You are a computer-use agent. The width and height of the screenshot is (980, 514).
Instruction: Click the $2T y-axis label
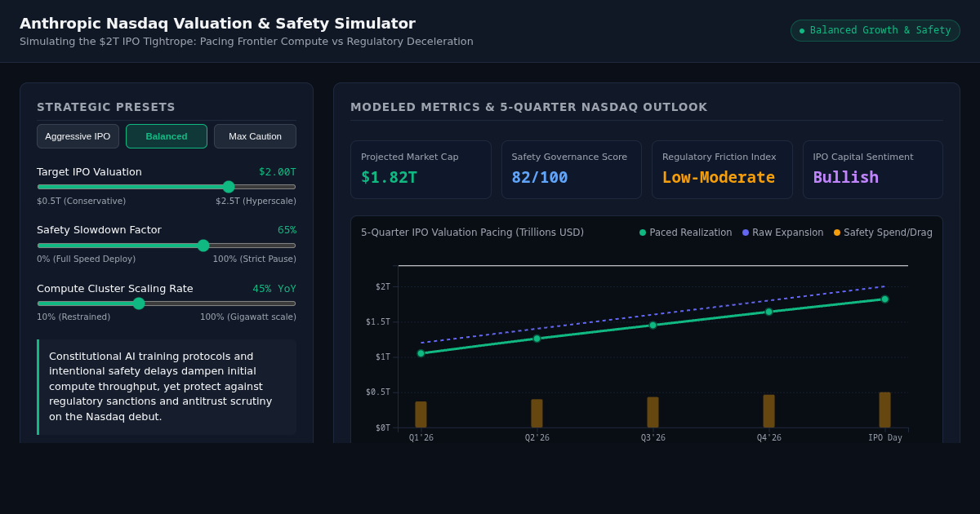point(383,286)
